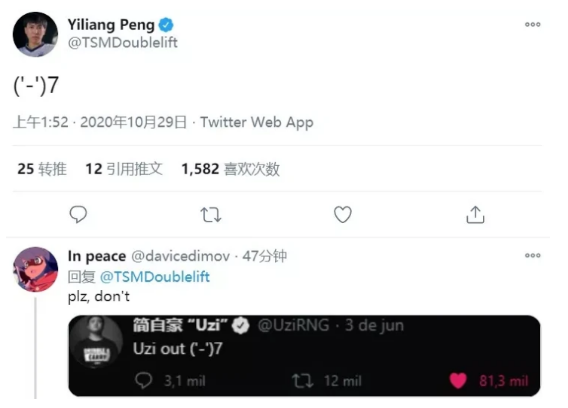Like the tweet with the heart icon
The width and height of the screenshot is (568, 408).
click(343, 214)
